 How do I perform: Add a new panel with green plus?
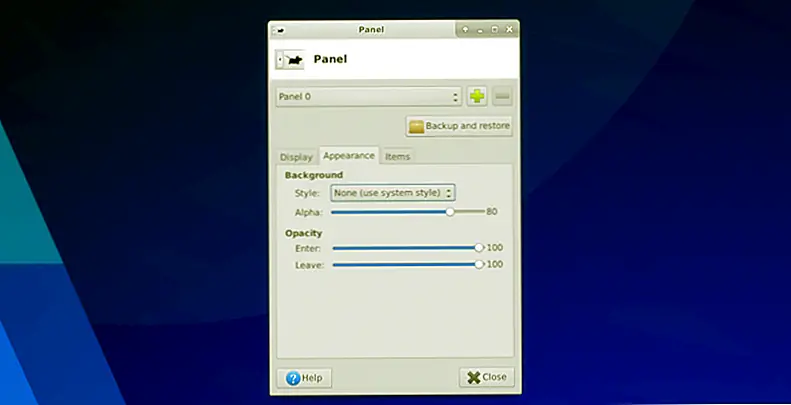tap(478, 97)
